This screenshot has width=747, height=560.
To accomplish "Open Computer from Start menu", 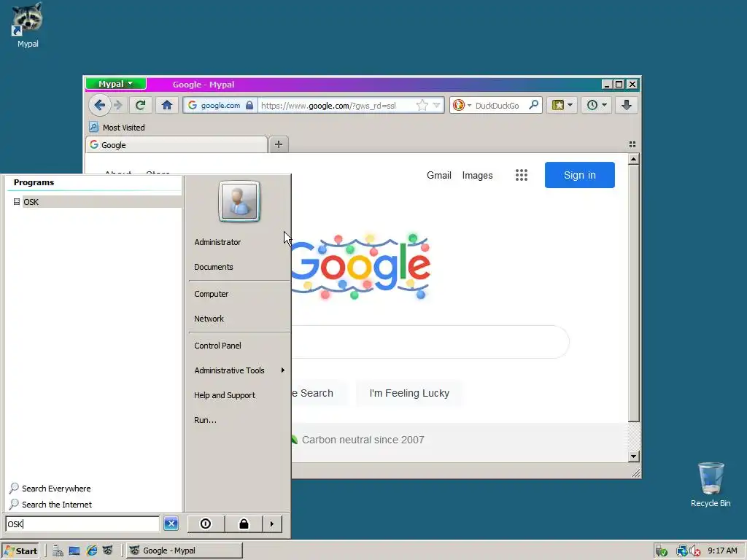I will click(211, 294).
